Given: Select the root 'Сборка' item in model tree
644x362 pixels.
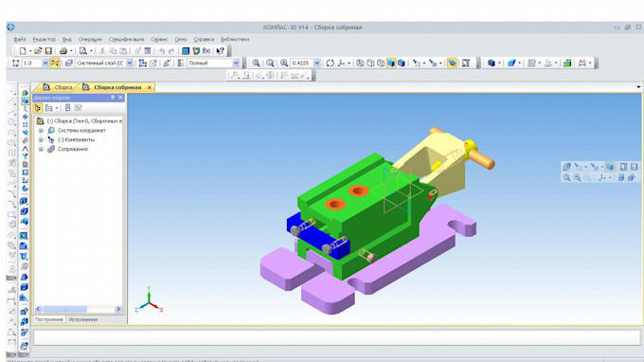Looking at the screenshot, I should [x=83, y=120].
